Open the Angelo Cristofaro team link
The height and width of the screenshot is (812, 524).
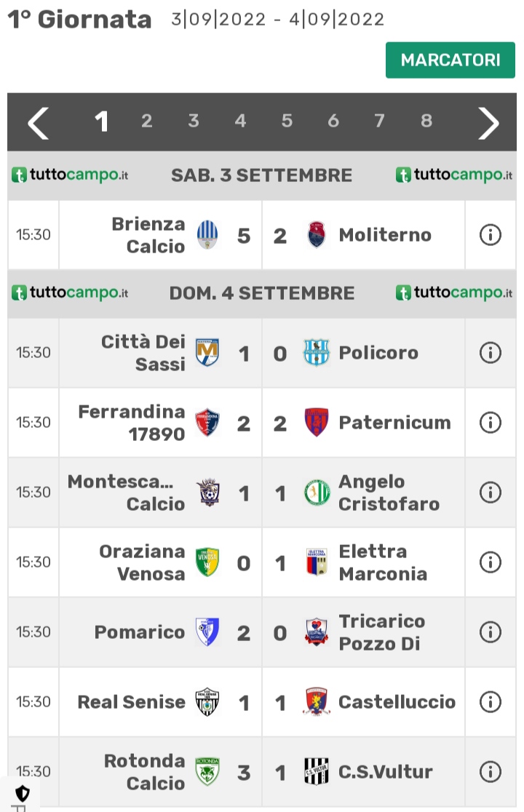pos(389,493)
